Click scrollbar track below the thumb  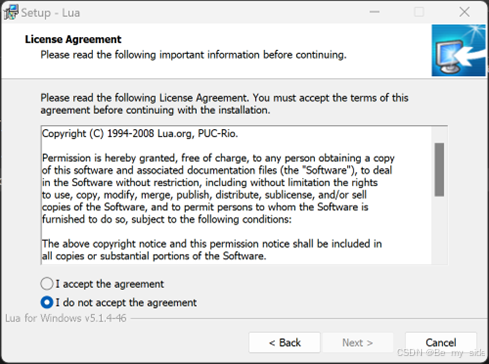click(439, 230)
